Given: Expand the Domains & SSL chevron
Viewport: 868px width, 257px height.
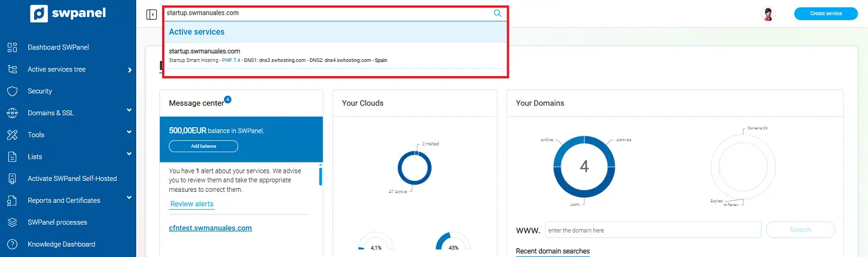Looking at the screenshot, I should pos(129,110).
